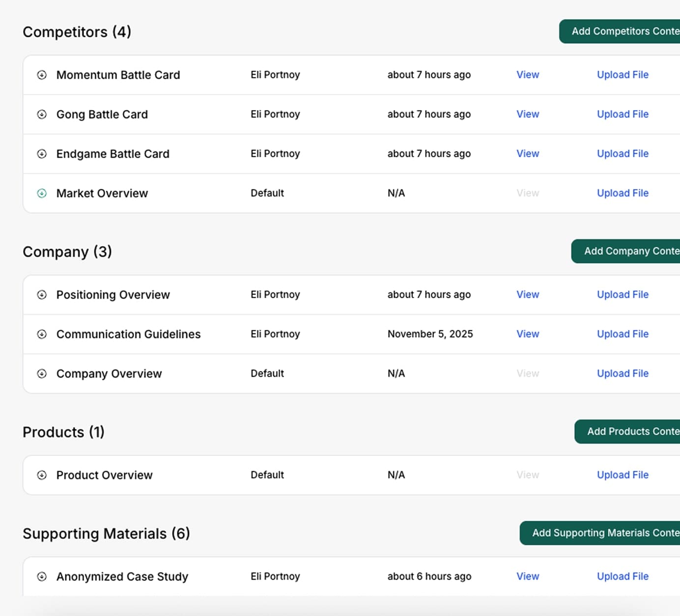
Task: Click the circled arrow icon next to Gong Battle Card
Action: coord(42,114)
